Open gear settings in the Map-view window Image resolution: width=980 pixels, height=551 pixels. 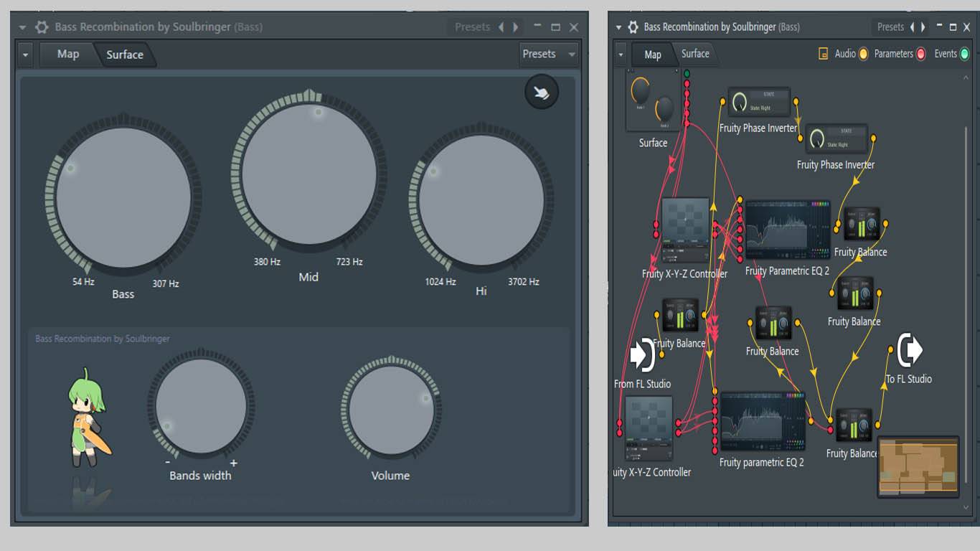633,27
